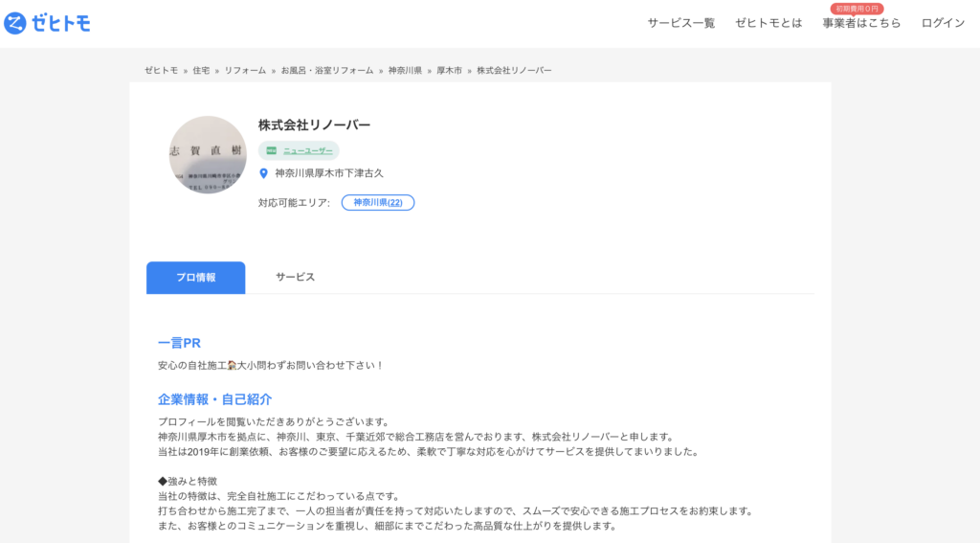This screenshot has width=980, height=543.
Task: Click the line starting 当社の特徴は、完全自社施工
Action: [278, 496]
